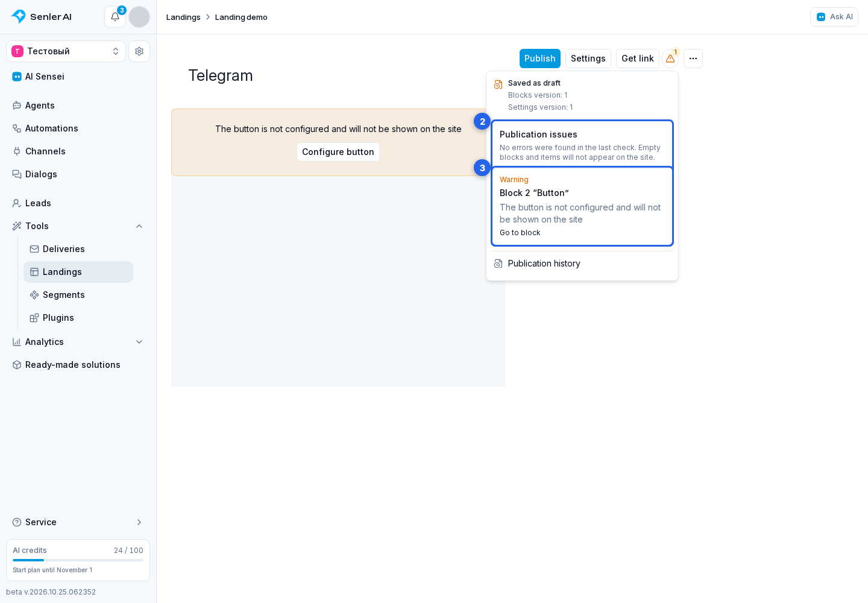Screen dimensions: 868x603
Task: Click the Segments icon
Action: click(34, 295)
